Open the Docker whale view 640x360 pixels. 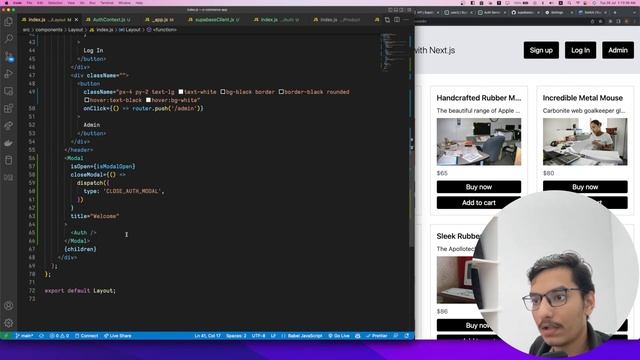(8, 143)
